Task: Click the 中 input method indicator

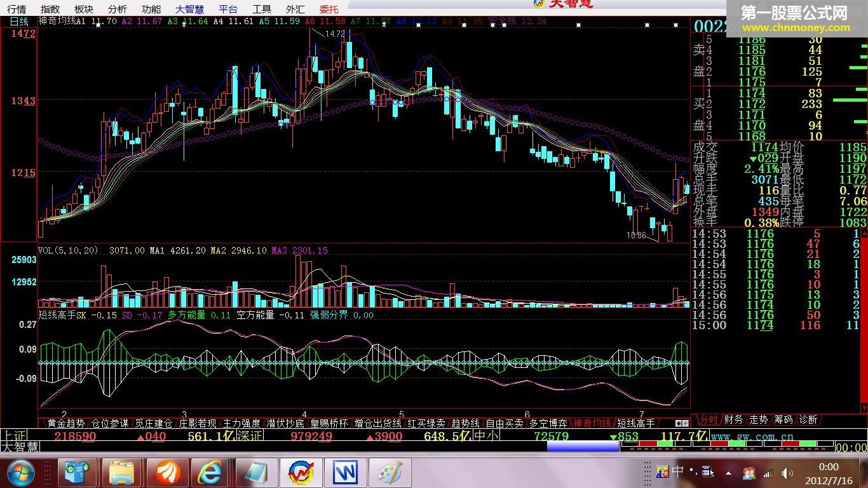Action: click(678, 471)
